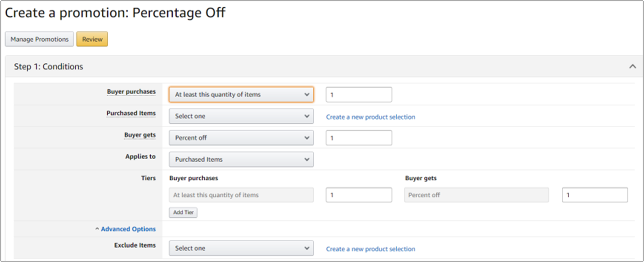Click the yellow Review button

92,39
